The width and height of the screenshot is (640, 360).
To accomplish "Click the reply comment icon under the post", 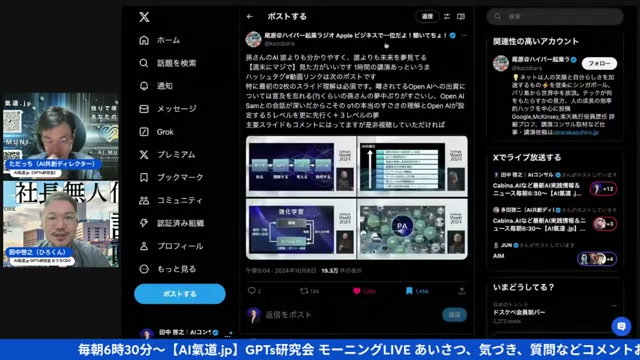I will [252, 291].
